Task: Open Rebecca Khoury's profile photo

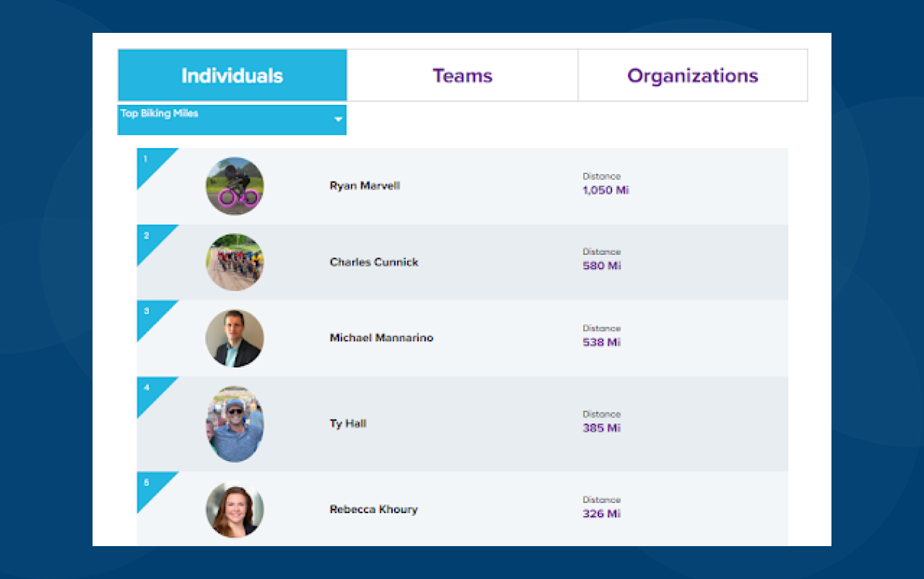Action: pos(234,510)
